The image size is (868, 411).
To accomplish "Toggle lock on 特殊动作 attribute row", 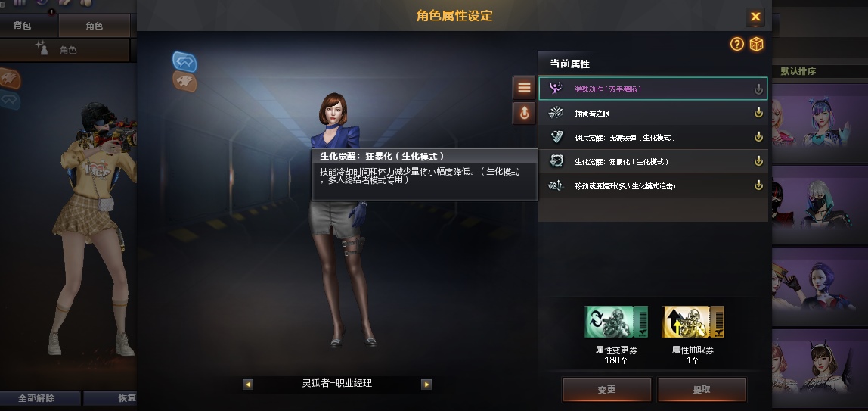I will (x=758, y=89).
